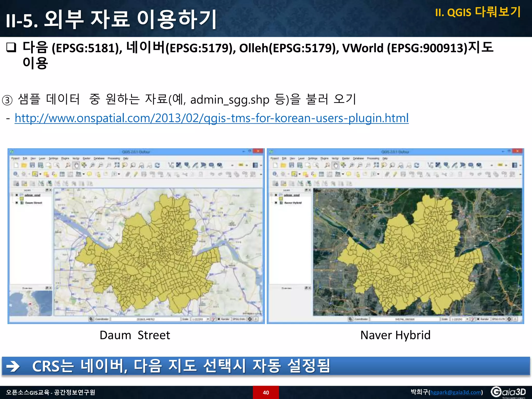
Task: Open Select Features dropdown arrow in Daum Street window
Action: coord(40,174)
